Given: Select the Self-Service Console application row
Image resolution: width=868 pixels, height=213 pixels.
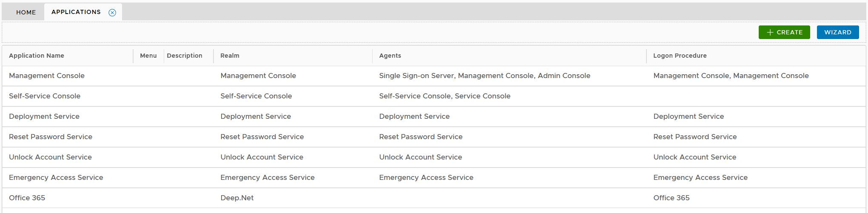Looking at the screenshot, I should point(45,96).
